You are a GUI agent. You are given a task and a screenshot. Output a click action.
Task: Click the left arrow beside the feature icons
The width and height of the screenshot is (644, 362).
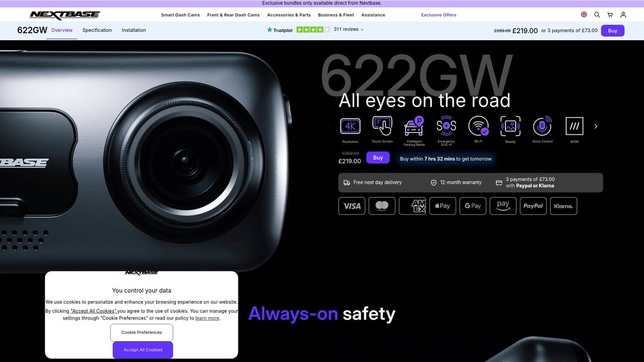330,126
